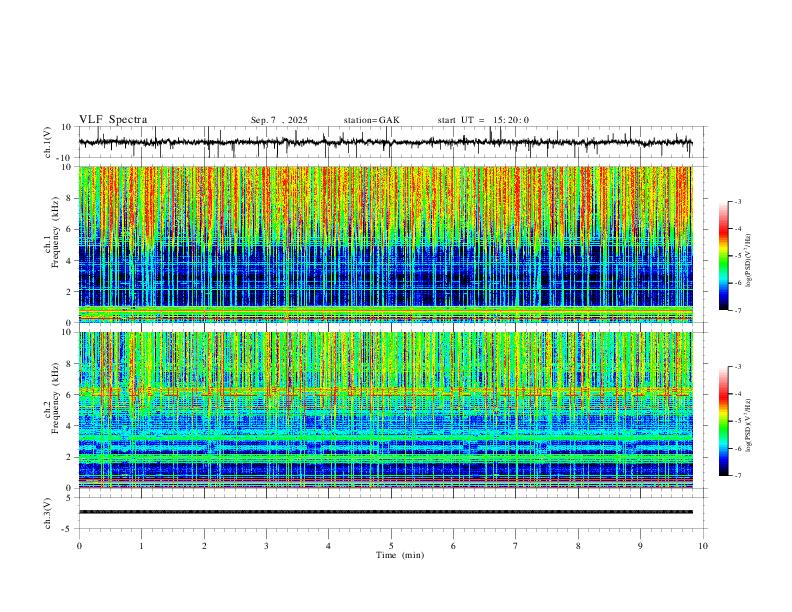Click the Time (min) axis label

click(x=400, y=555)
